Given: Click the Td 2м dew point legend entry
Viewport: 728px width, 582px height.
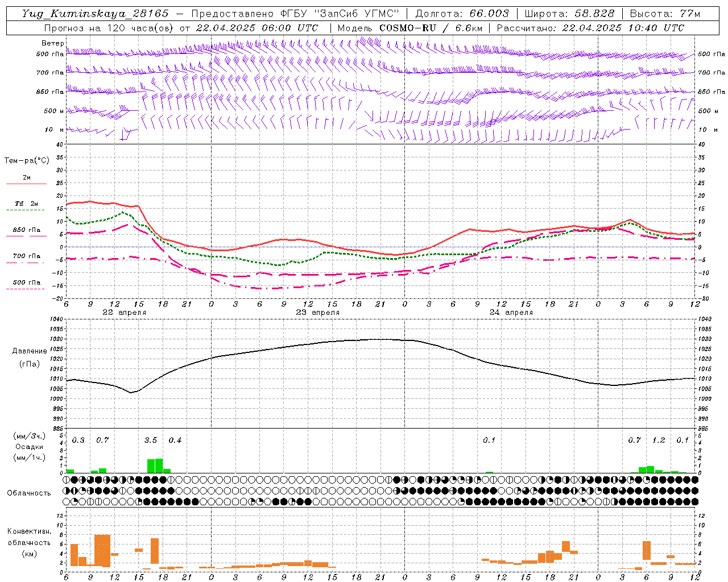Looking at the screenshot, I should click(x=27, y=203).
